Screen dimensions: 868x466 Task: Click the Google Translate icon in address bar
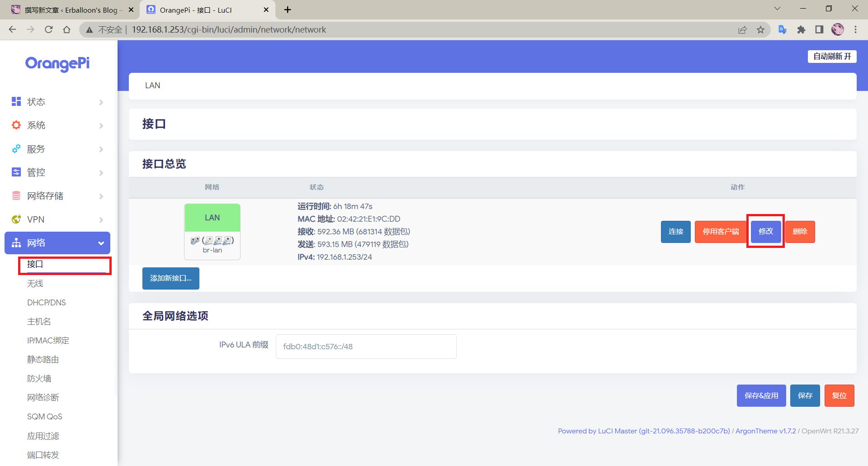783,29
